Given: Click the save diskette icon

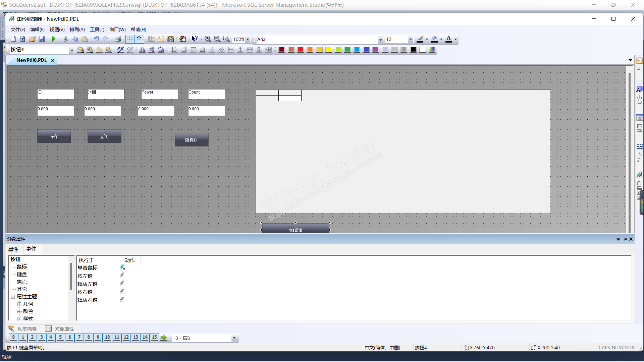Looking at the screenshot, I should 42,39.
